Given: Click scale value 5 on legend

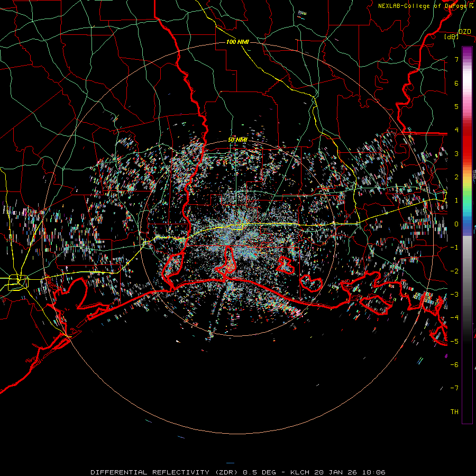Looking at the screenshot, I should point(456,106).
